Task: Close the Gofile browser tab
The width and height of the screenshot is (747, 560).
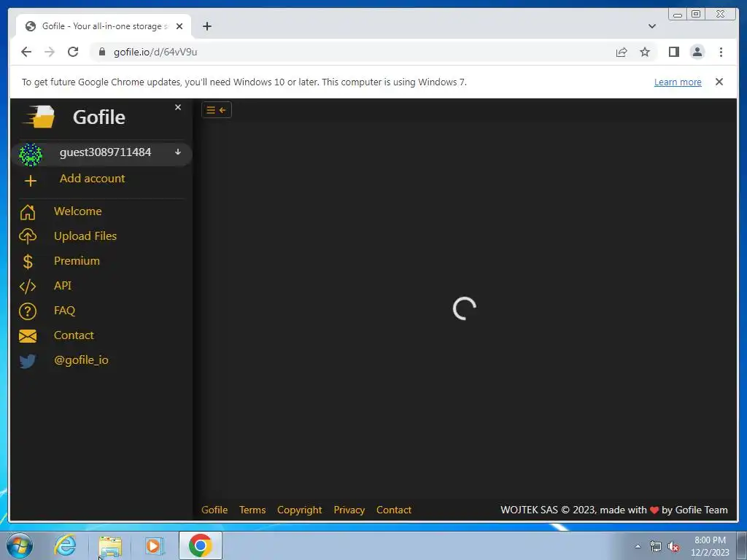Action: [179, 26]
